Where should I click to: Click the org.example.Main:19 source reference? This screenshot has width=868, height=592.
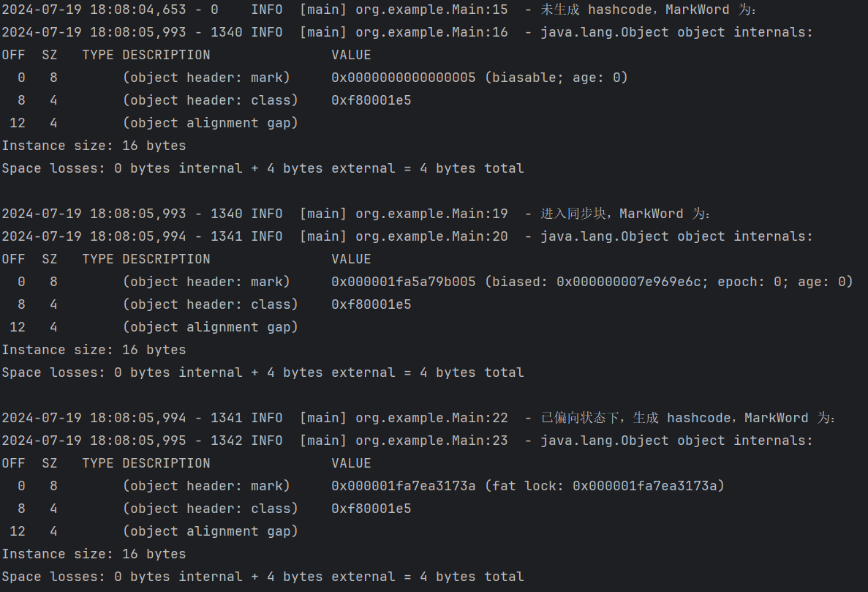click(431, 214)
